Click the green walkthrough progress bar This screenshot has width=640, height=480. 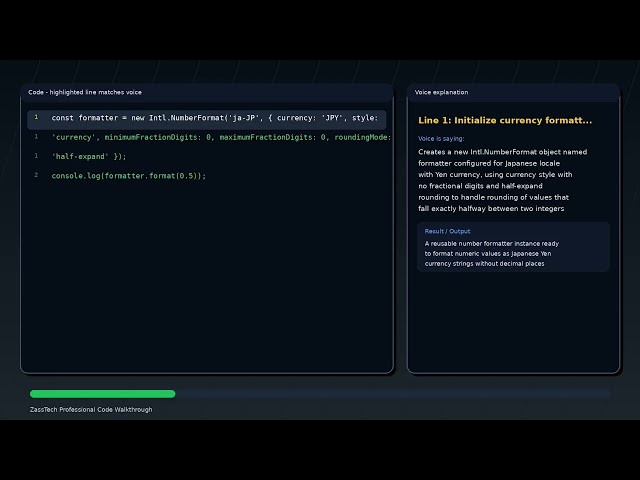[102, 394]
